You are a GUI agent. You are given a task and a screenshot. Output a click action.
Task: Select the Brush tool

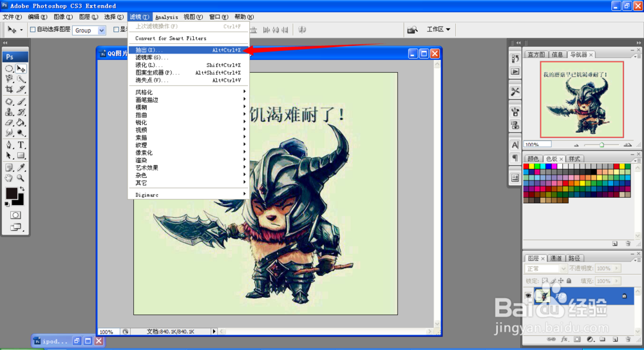(x=21, y=102)
